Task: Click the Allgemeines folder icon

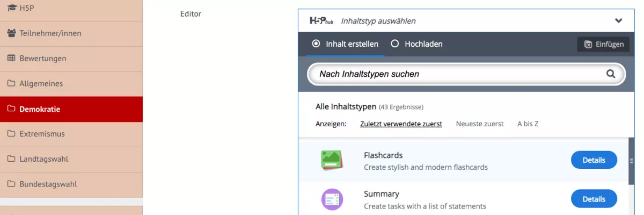Action: [x=11, y=83]
